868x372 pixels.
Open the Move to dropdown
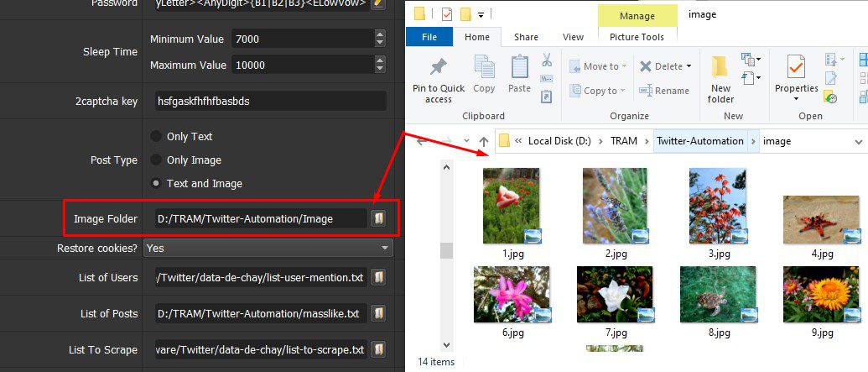[598, 66]
